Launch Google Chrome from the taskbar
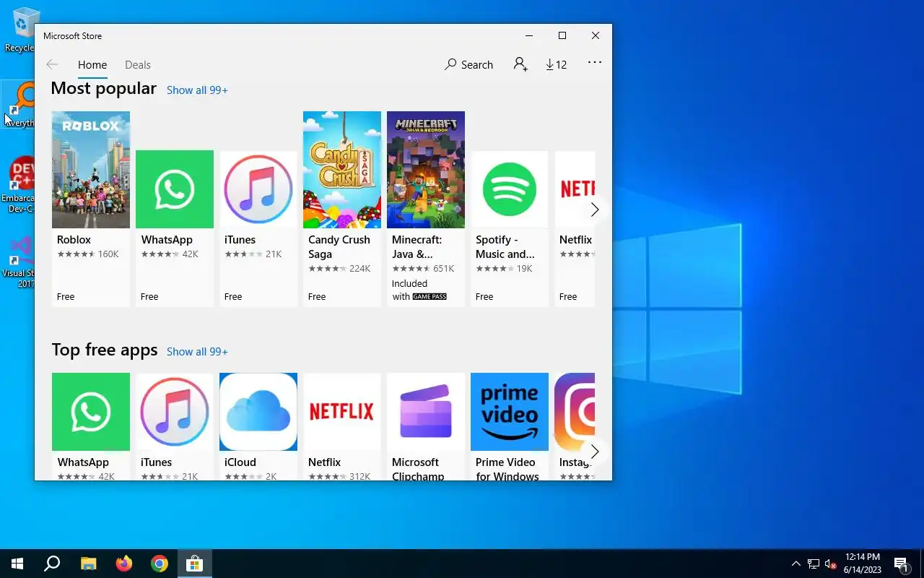This screenshot has height=578, width=924. click(x=160, y=564)
